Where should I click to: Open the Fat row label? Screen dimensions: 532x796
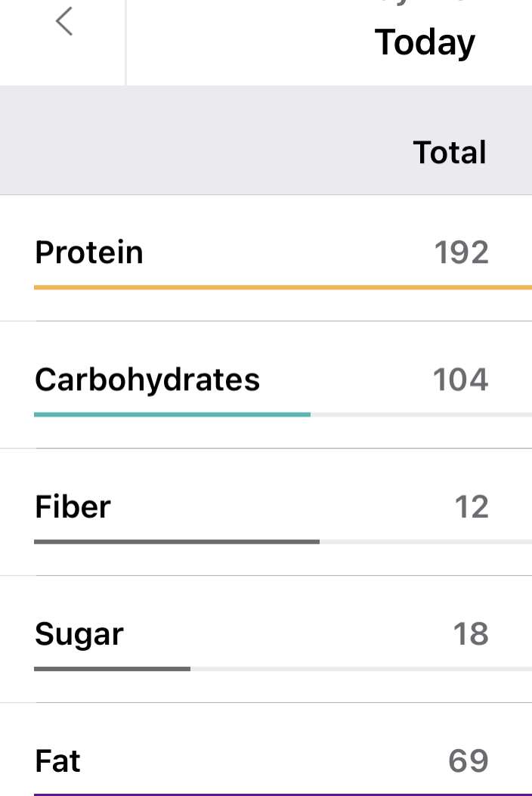(x=58, y=761)
